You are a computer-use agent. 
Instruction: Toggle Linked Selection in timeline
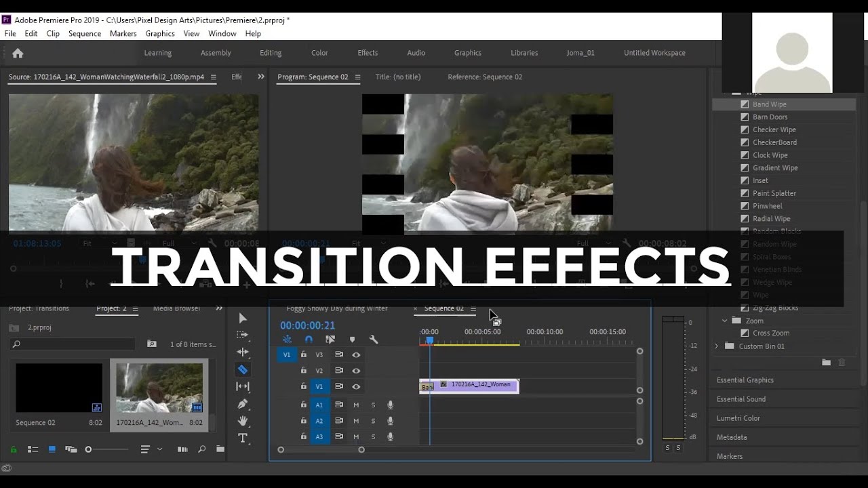point(330,340)
